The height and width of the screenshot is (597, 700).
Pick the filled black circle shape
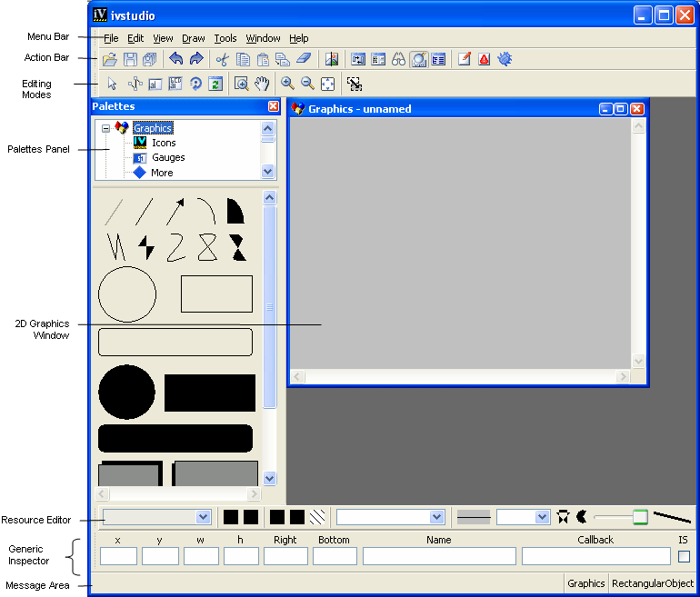coord(126,393)
